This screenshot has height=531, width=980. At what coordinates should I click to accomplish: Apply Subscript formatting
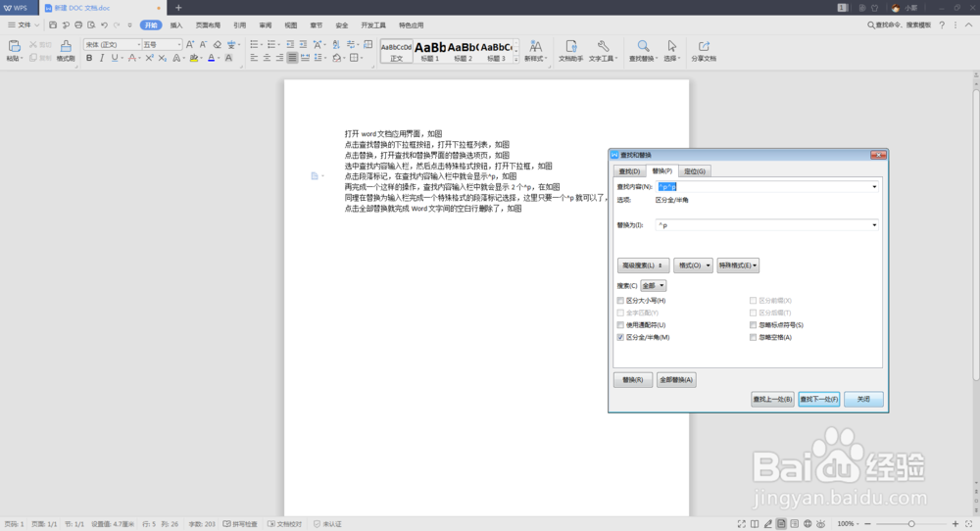(163, 58)
